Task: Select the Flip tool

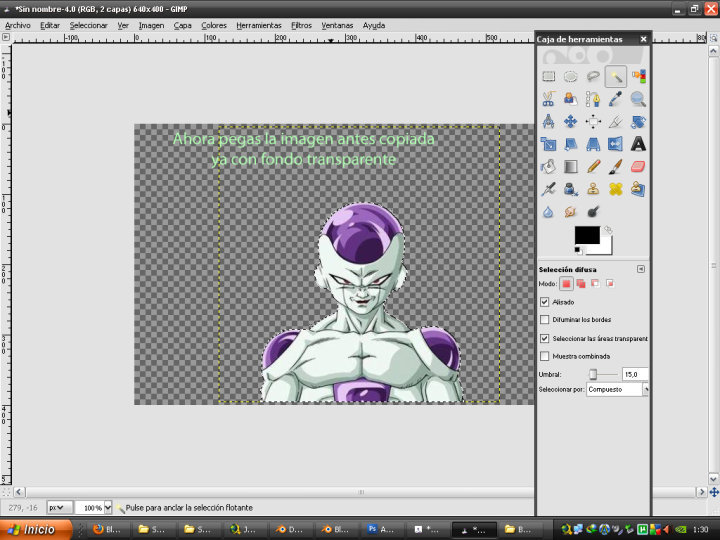Action: 616,144
